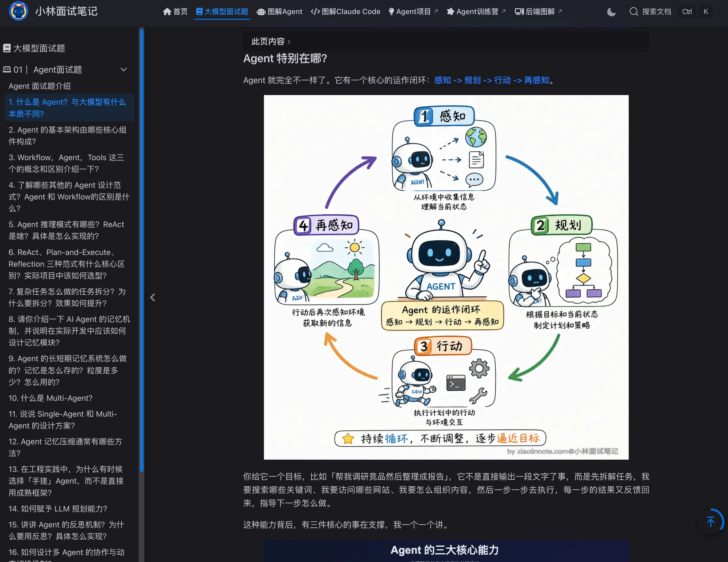728x562 pixels.
Task: Open question 5 Agent 推理模式 ReAct
Action: 69,230
